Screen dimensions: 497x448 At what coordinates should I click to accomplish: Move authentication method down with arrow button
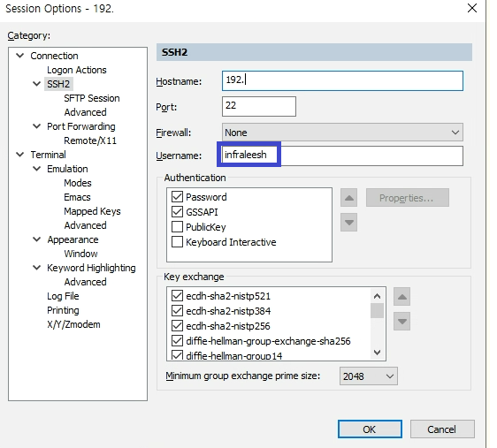point(348,223)
